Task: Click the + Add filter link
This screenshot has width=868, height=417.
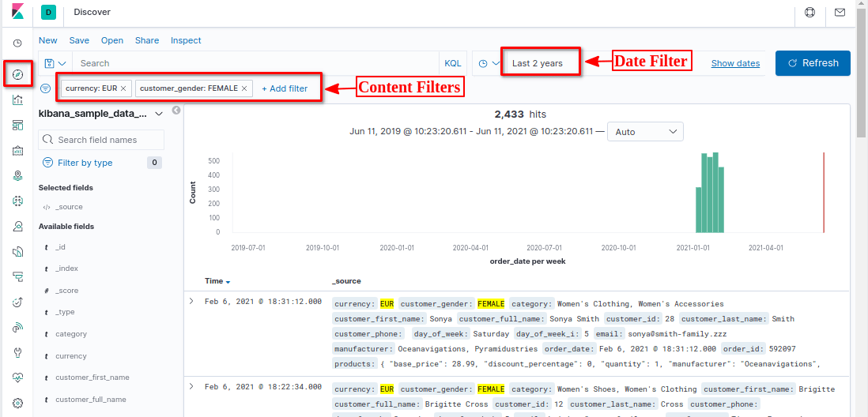Action: 285,88
